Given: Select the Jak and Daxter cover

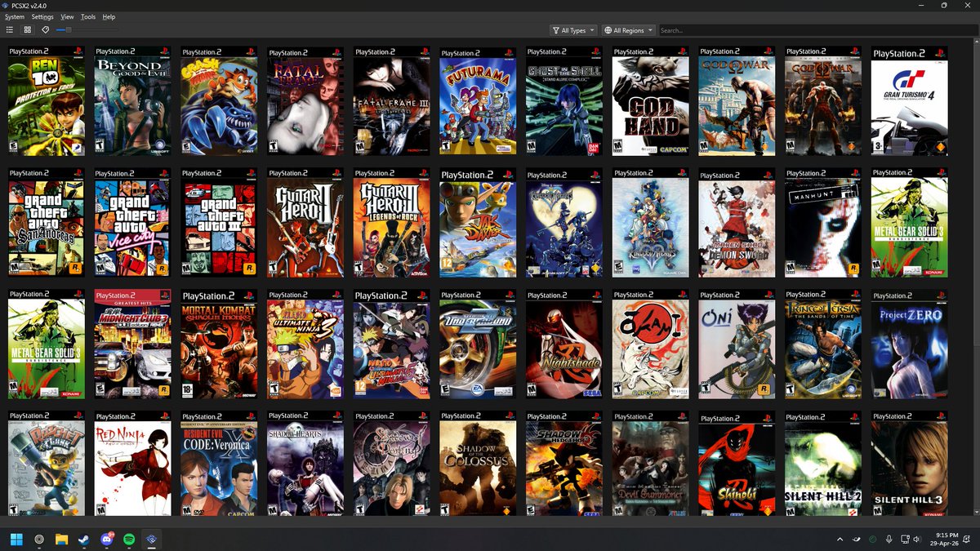Looking at the screenshot, I should [x=478, y=223].
